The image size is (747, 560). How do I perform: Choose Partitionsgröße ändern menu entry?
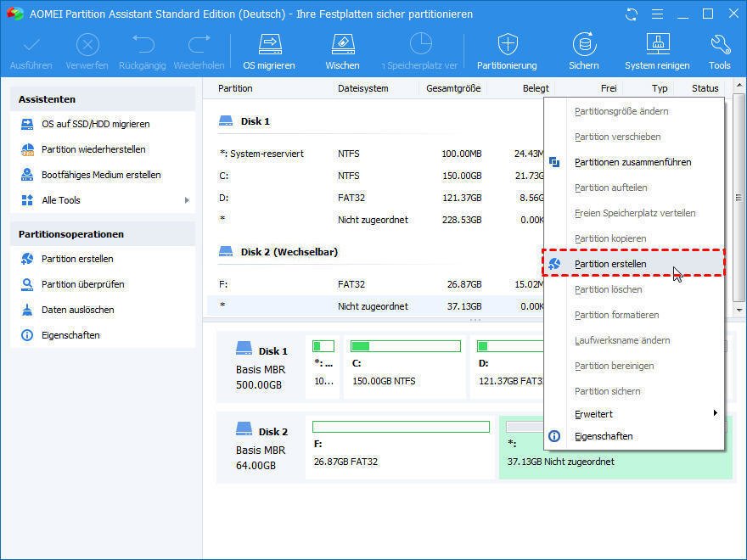633,111
